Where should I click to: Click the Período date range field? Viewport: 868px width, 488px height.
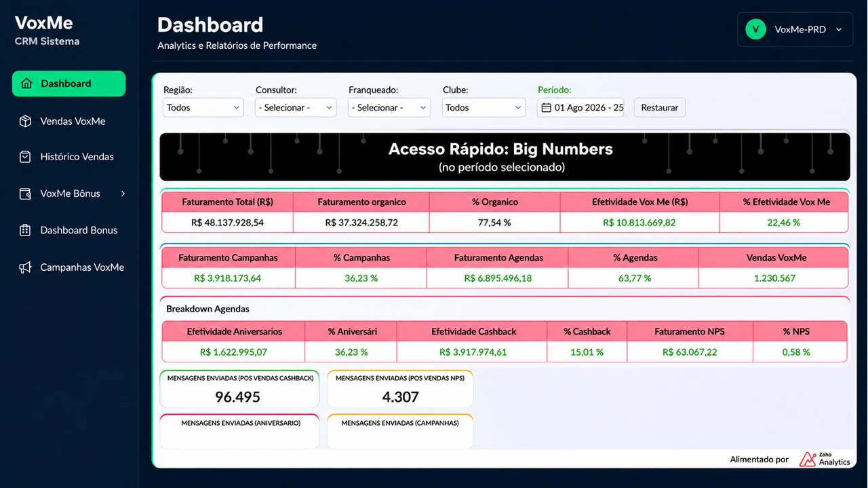tap(580, 107)
